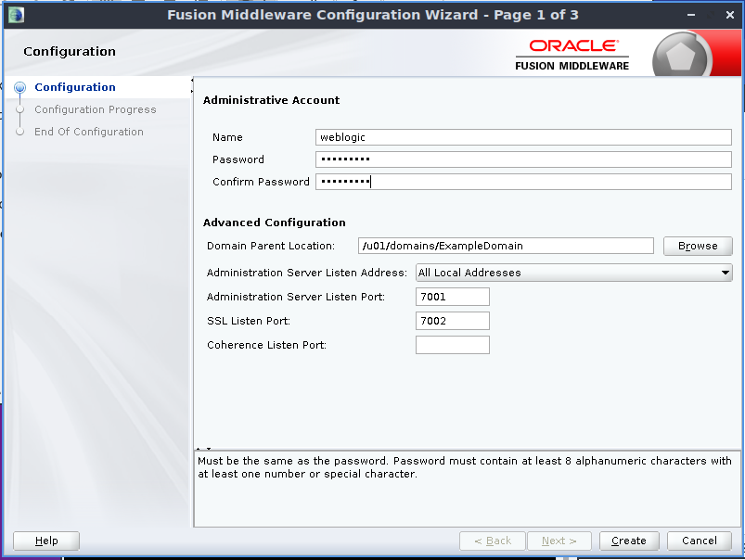Click Create to build the domain
The height and width of the screenshot is (560, 745).
point(629,541)
